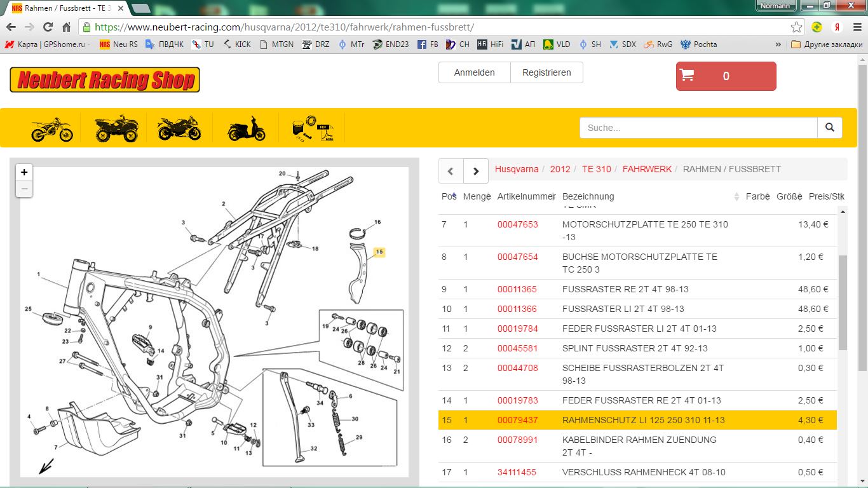This screenshot has width=868, height=488.
Task: Click the Anmelden button
Action: click(x=475, y=72)
